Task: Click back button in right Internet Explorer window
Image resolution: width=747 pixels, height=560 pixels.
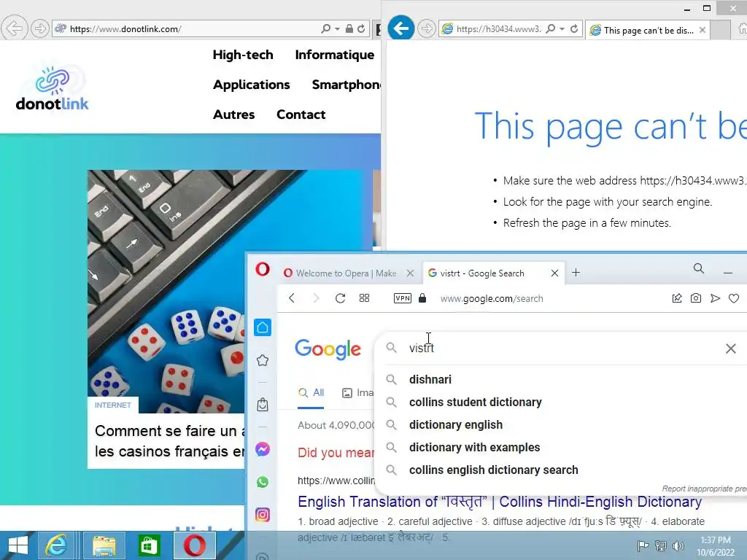Action: (400, 28)
